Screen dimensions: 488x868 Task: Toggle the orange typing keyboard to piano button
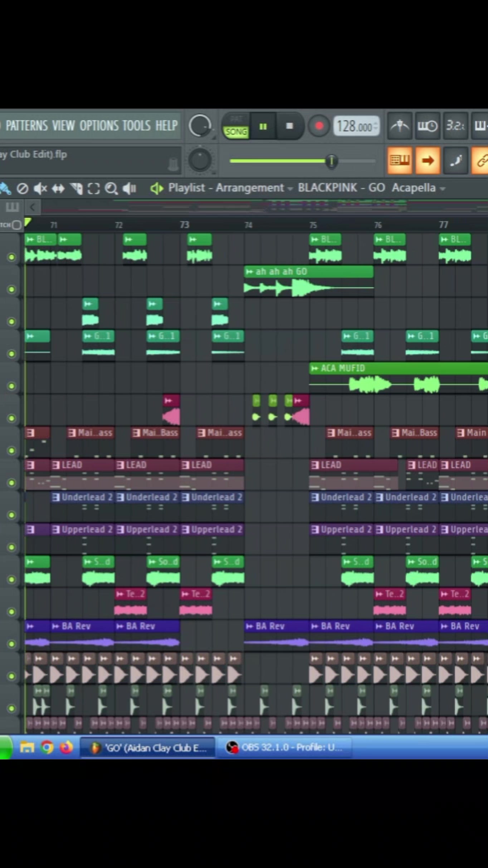[x=399, y=160]
